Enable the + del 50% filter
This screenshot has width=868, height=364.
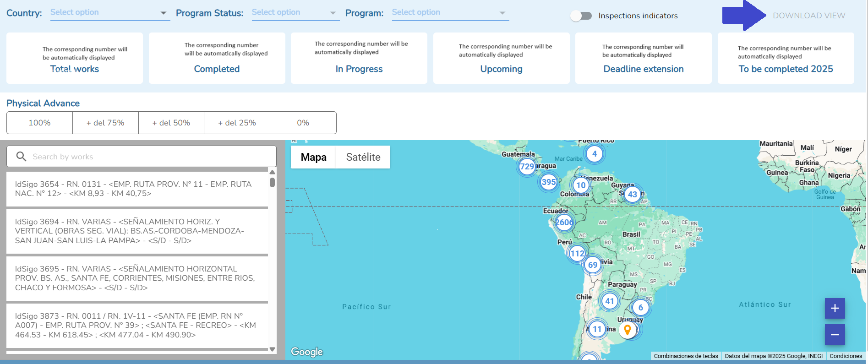[x=171, y=123]
